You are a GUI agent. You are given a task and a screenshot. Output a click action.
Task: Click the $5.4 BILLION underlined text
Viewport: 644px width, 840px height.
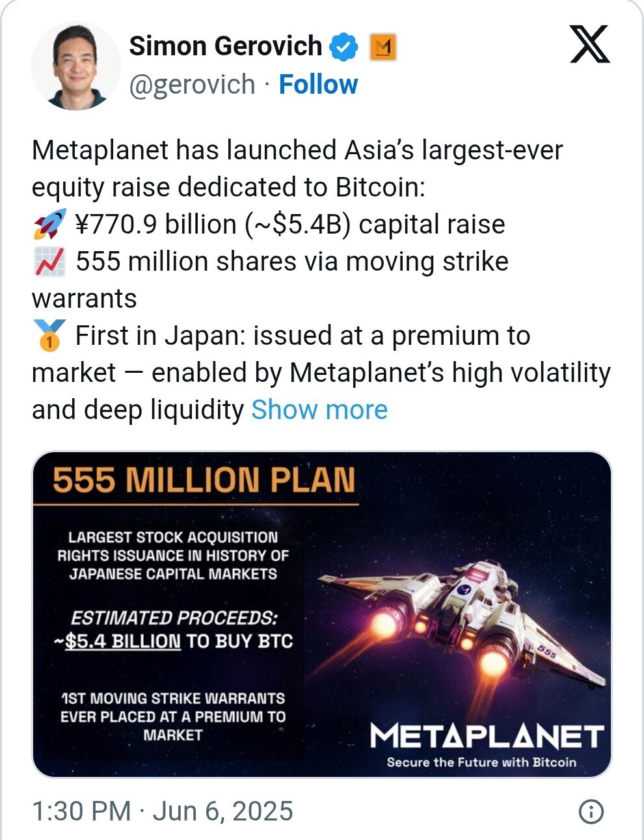pos(123,642)
